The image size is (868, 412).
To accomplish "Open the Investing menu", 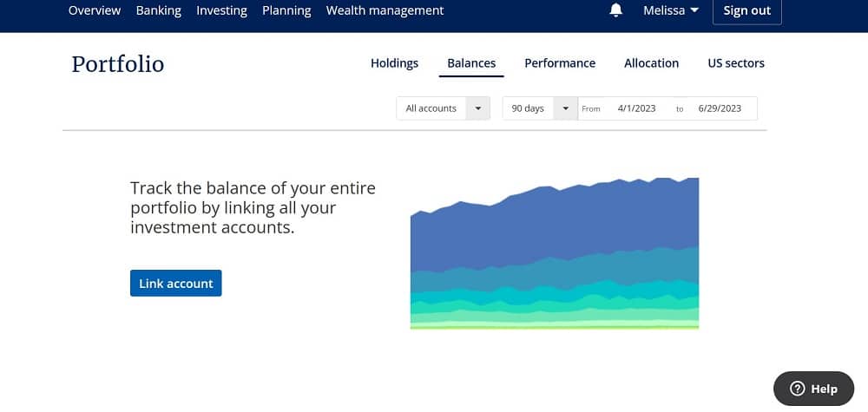I will pyautogui.click(x=221, y=10).
